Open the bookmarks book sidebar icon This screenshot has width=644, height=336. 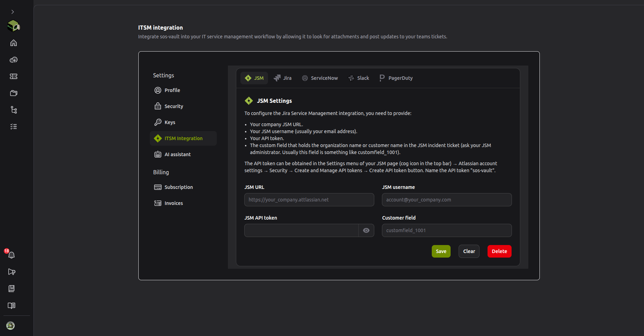(11, 289)
